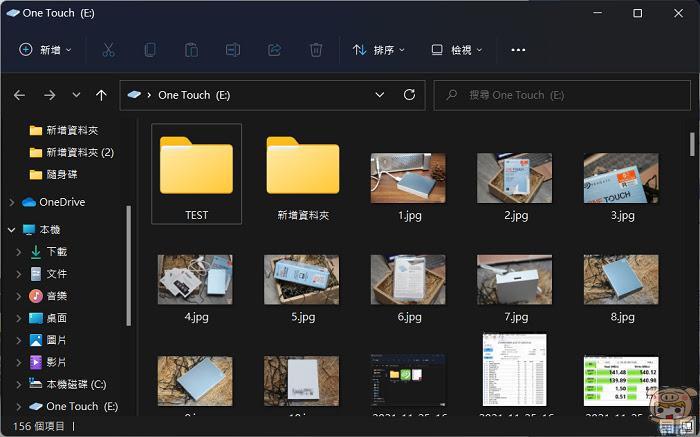The width and height of the screenshot is (700, 437).
Task: Open 新增資料夾 (2) in sidebar
Action: [71, 153]
